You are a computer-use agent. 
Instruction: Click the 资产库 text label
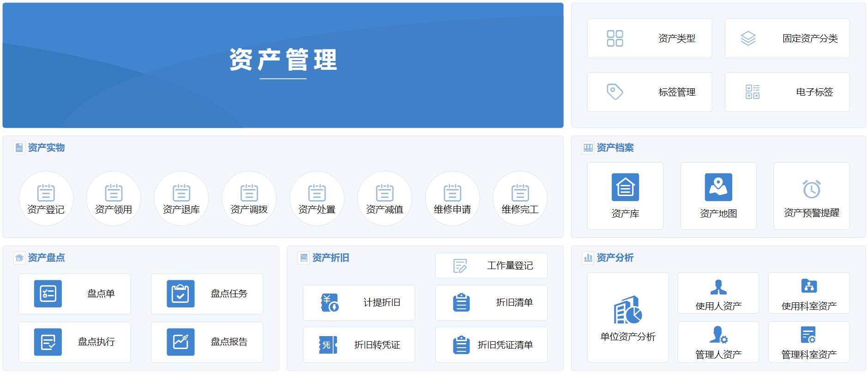tap(625, 214)
